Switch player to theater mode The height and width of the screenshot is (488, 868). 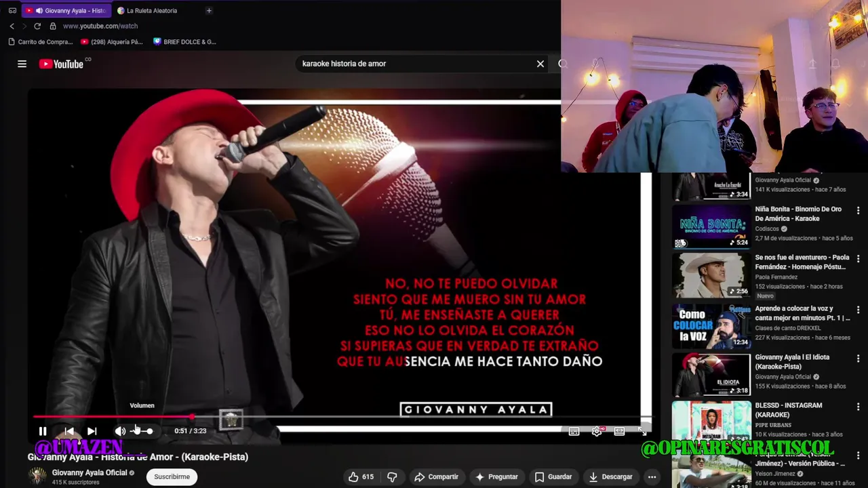pos(619,431)
